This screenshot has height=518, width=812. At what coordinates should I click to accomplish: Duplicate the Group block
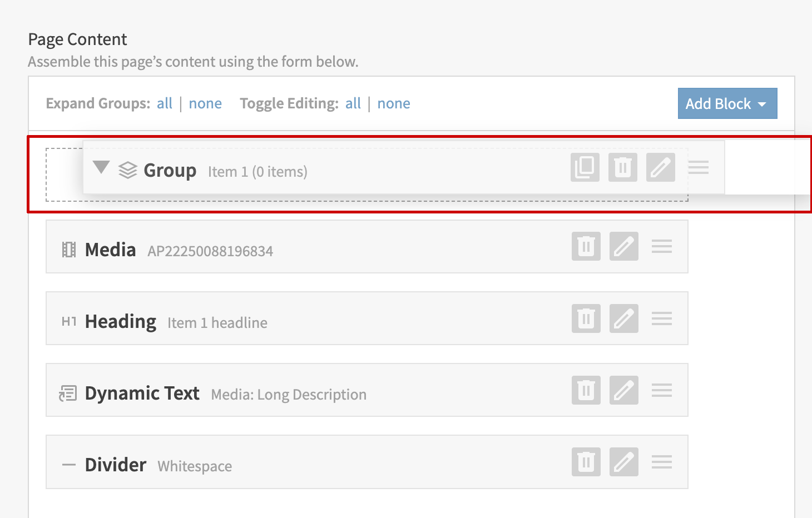[x=585, y=167]
